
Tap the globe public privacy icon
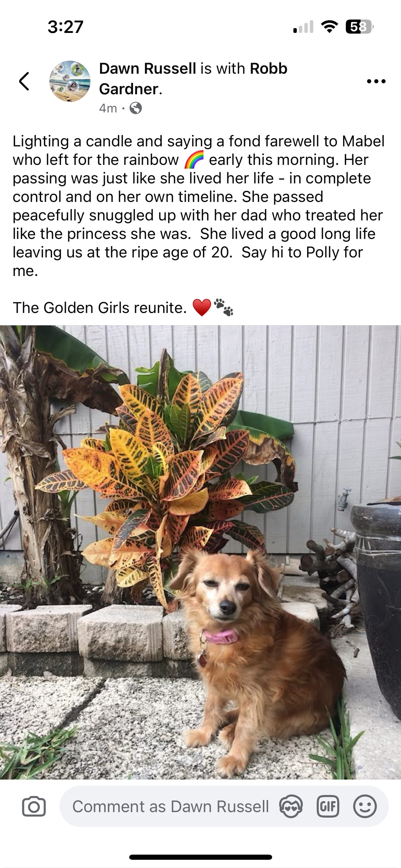[136, 108]
